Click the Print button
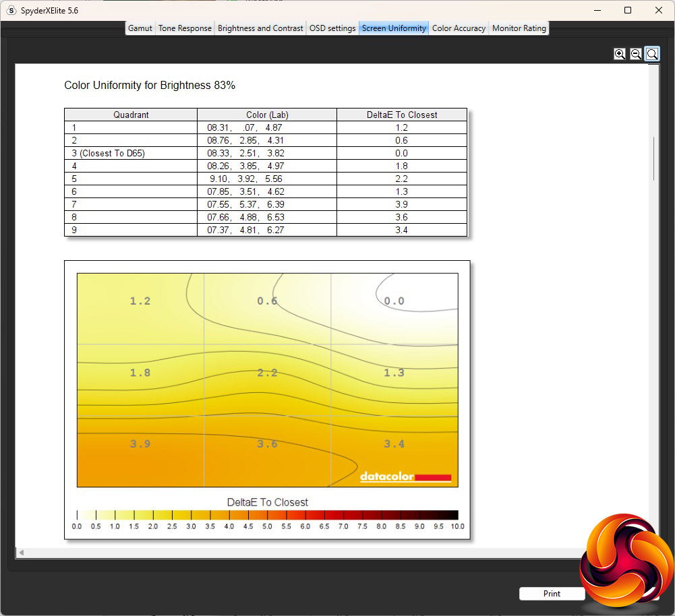The image size is (675, 616). click(x=552, y=594)
